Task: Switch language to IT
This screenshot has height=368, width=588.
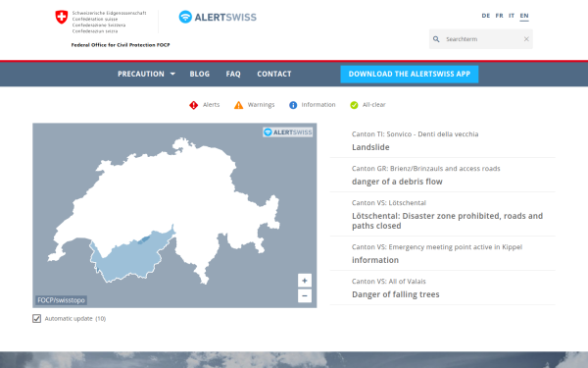Action: pyautogui.click(x=512, y=16)
